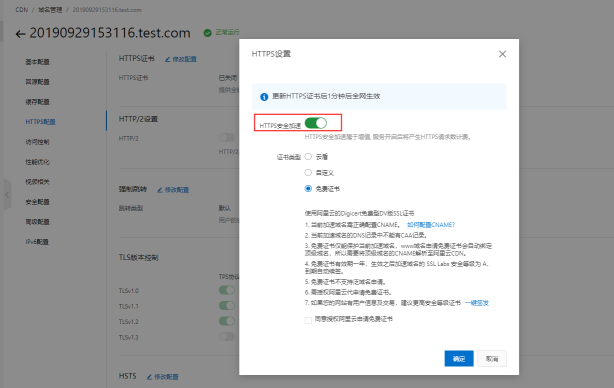Click the HTTPS设置 dialog title
The height and width of the screenshot is (388, 614).
271,54
